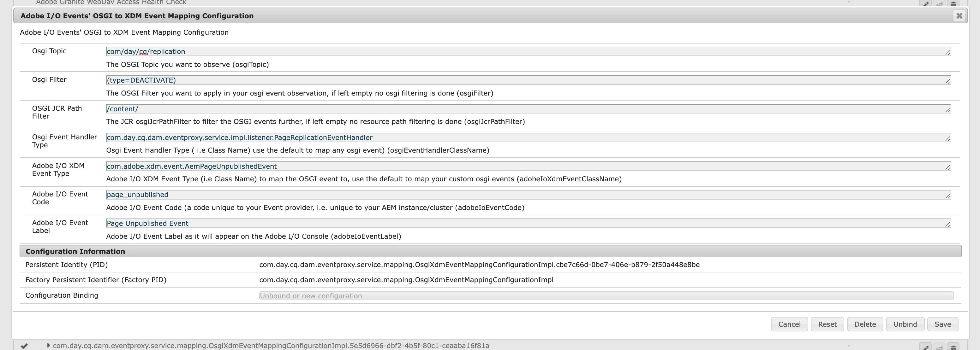Click pencil edit icon in 5e5d6966 configuration row
The width and height of the screenshot is (980, 350).
pos(926,347)
